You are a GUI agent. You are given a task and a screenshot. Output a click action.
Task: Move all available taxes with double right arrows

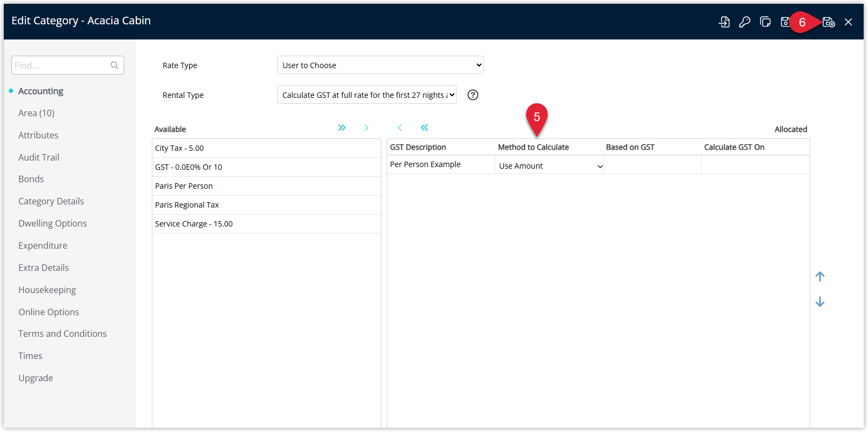pos(342,128)
